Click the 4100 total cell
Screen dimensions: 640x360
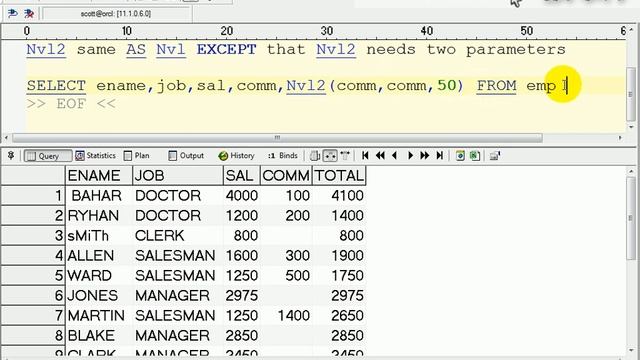point(339,196)
